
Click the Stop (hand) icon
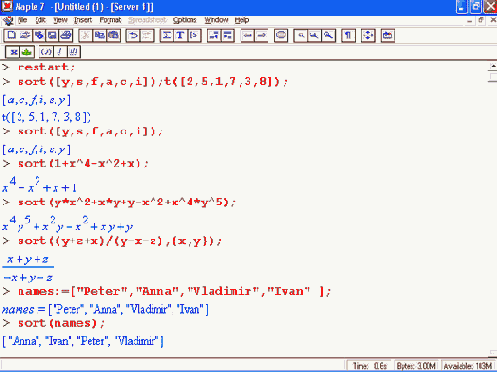tap(281, 35)
